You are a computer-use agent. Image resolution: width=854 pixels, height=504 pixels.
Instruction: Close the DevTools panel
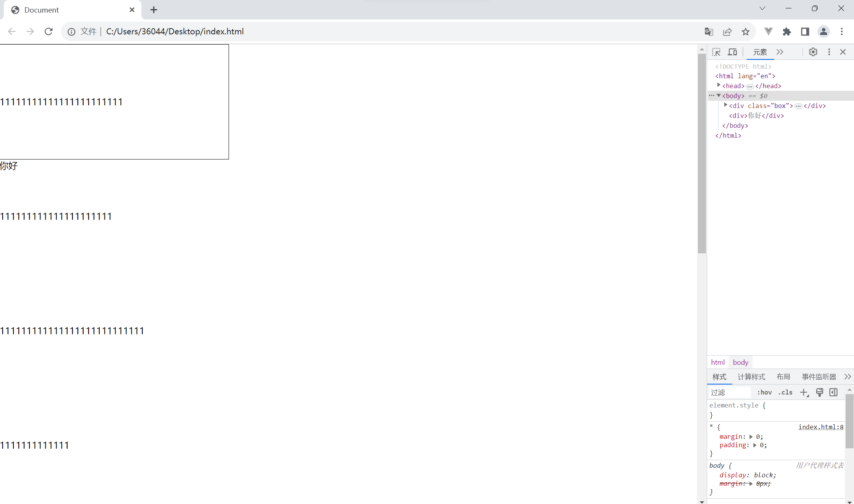coord(843,52)
